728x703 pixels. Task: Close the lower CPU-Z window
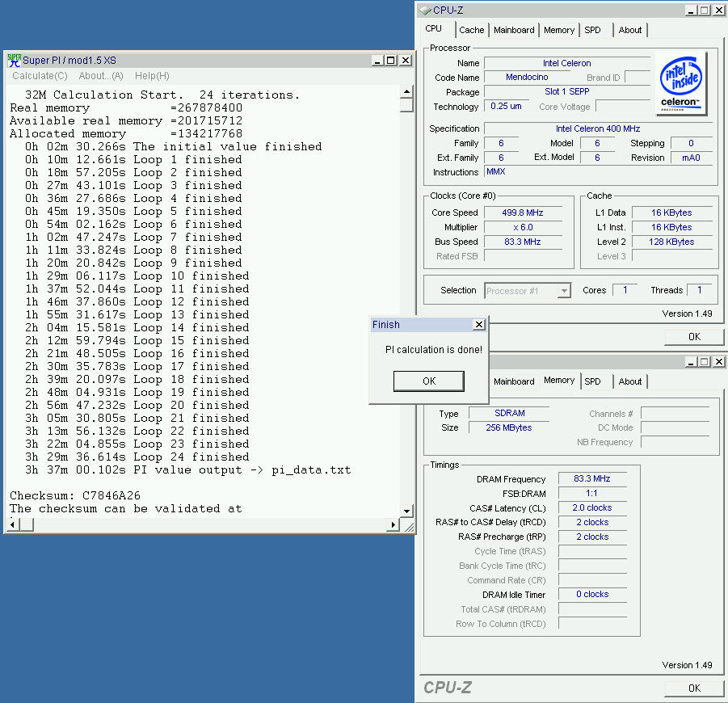point(719,362)
